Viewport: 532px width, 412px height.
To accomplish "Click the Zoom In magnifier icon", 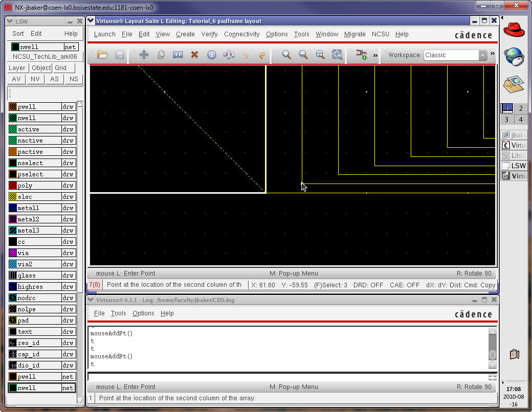I will pyautogui.click(x=286, y=55).
